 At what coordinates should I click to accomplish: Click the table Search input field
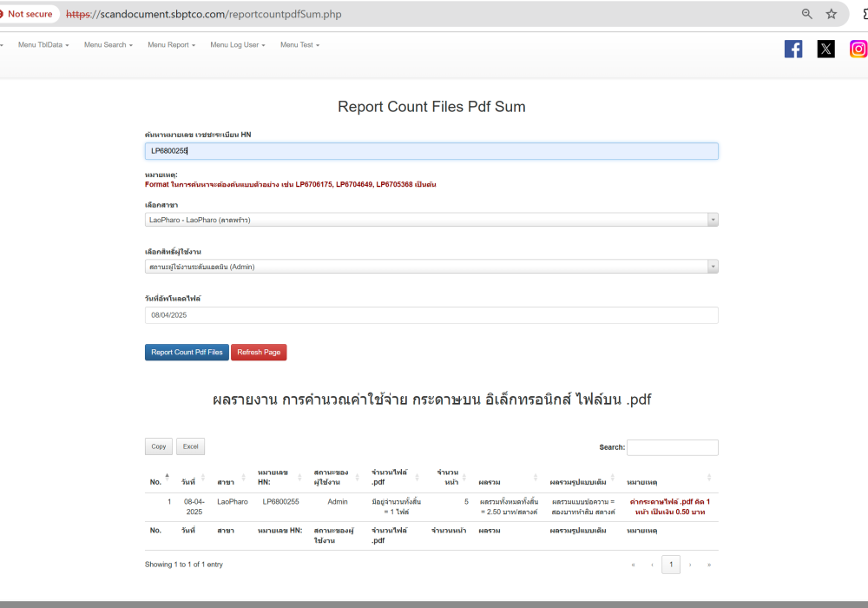[x=672, y=447]
